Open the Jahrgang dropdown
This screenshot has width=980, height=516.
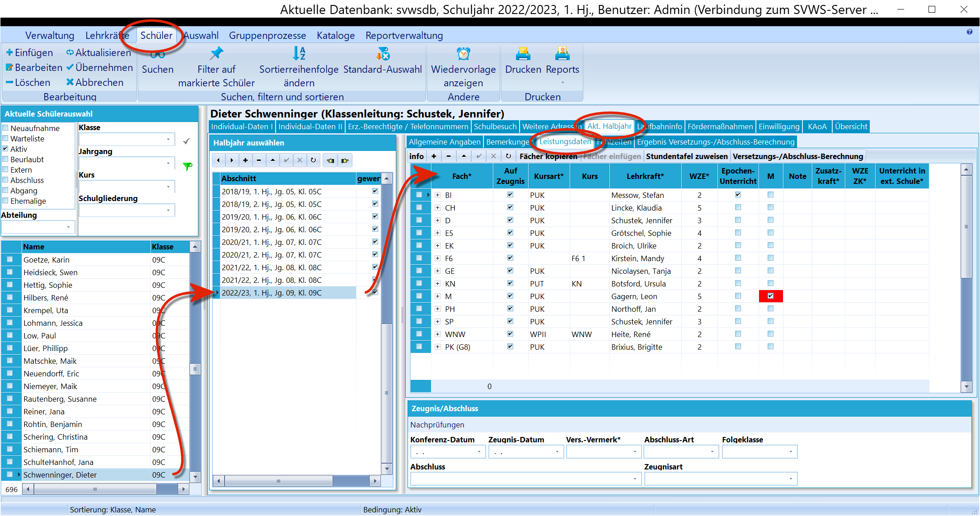[169, 163]
